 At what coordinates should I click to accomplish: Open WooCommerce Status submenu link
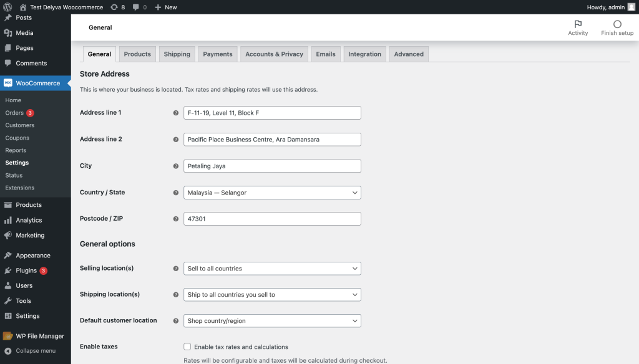14,175
